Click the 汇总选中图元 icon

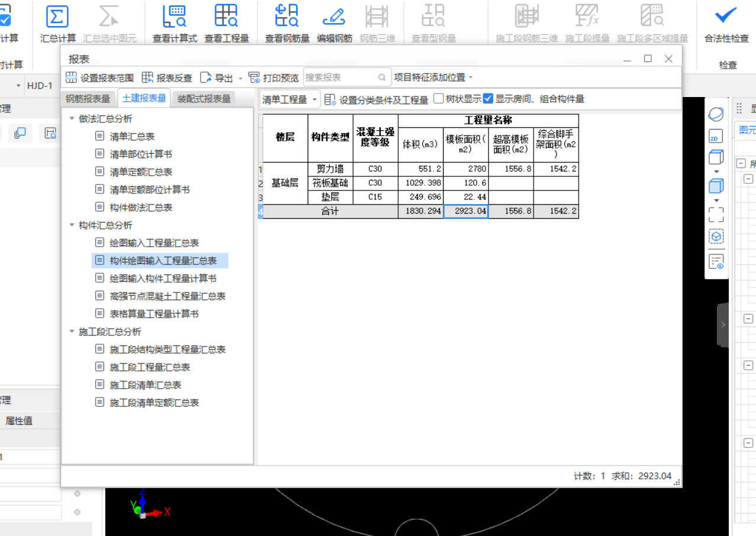[x=109, y=17]
